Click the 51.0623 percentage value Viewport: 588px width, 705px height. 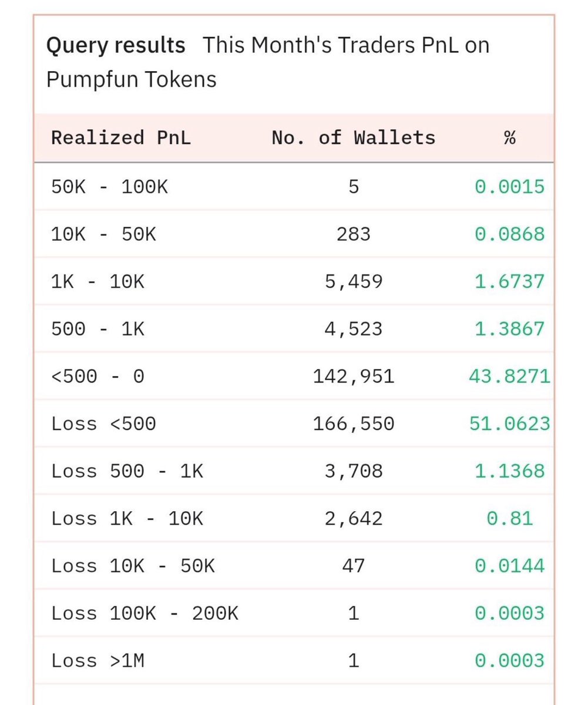[509, 424]
